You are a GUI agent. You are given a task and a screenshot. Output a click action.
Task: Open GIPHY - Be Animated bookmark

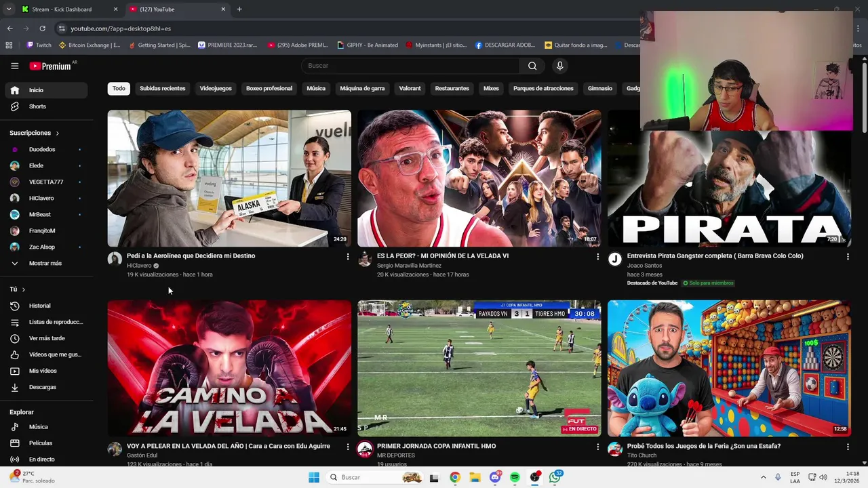click(x=367, y=45)
